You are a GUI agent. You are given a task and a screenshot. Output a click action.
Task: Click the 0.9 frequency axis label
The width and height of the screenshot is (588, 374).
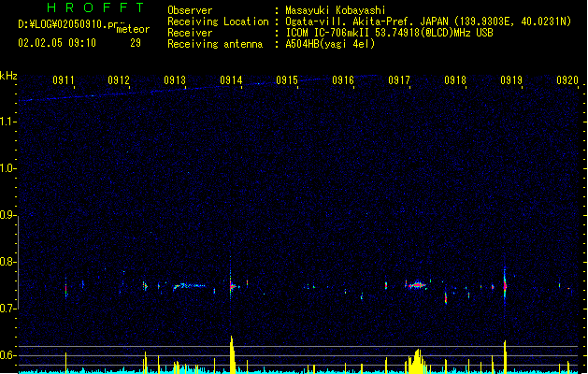[7, 215]
